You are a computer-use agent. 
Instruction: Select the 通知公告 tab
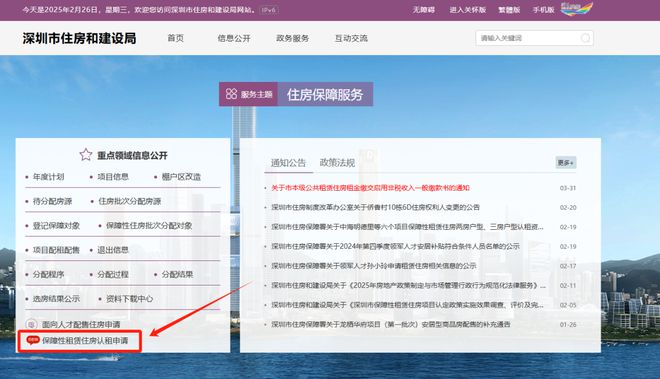coord(288,163)
